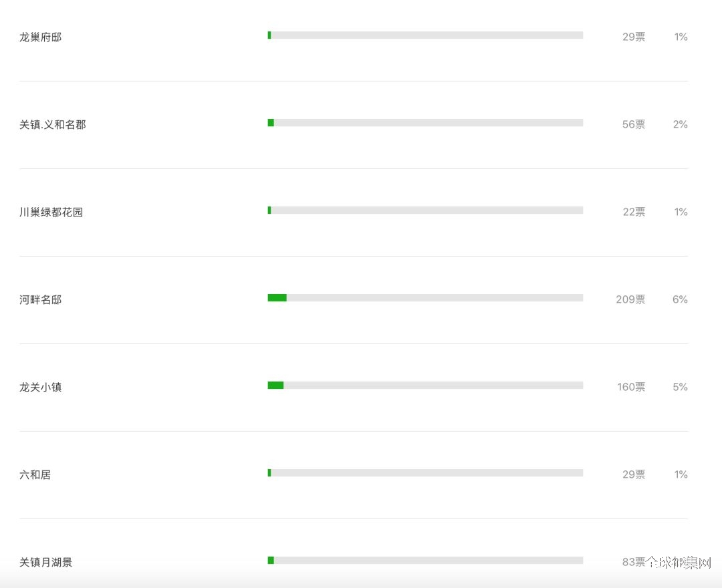Click the 83票 vote count

coord(634,562)
